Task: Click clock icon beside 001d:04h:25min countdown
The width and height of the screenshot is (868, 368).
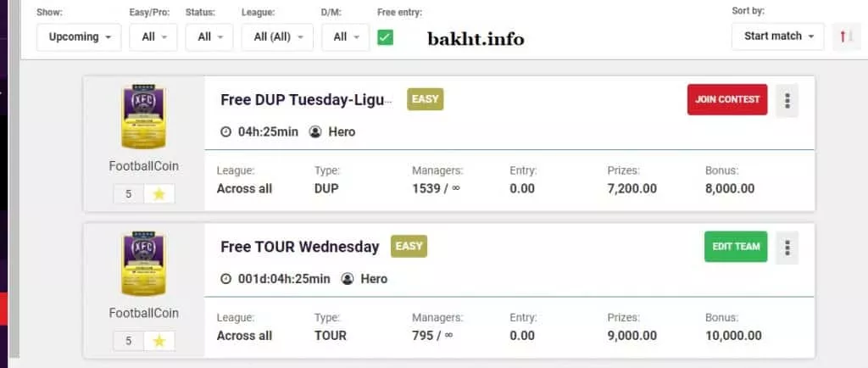Action: click(225, 278)
